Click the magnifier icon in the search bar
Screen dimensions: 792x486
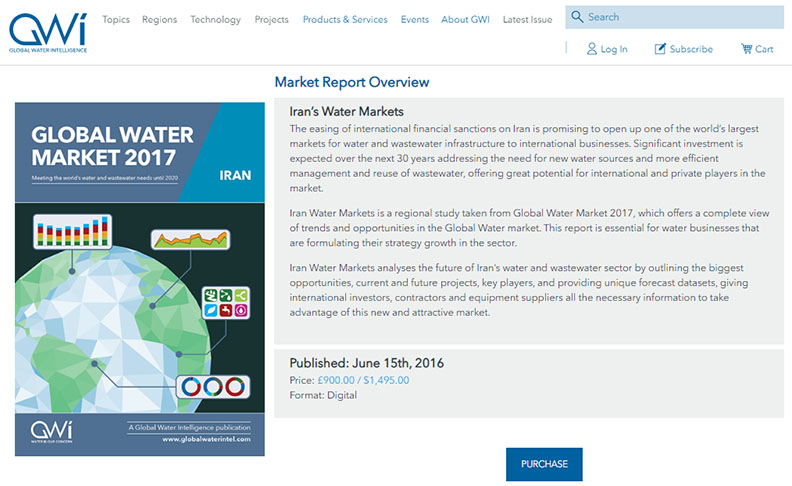(577, 17)
